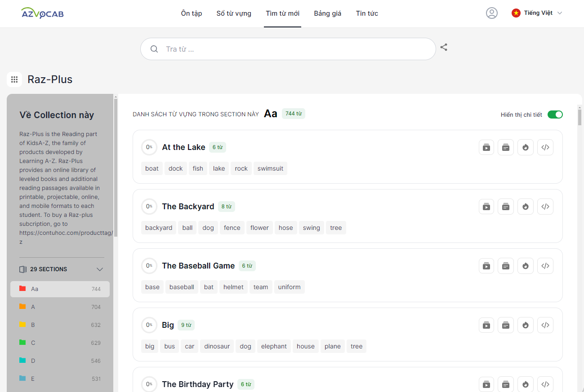Click the '8 từ' badge on The Backyard
Viewport: 584px width, 392px height.
(227, 207)
